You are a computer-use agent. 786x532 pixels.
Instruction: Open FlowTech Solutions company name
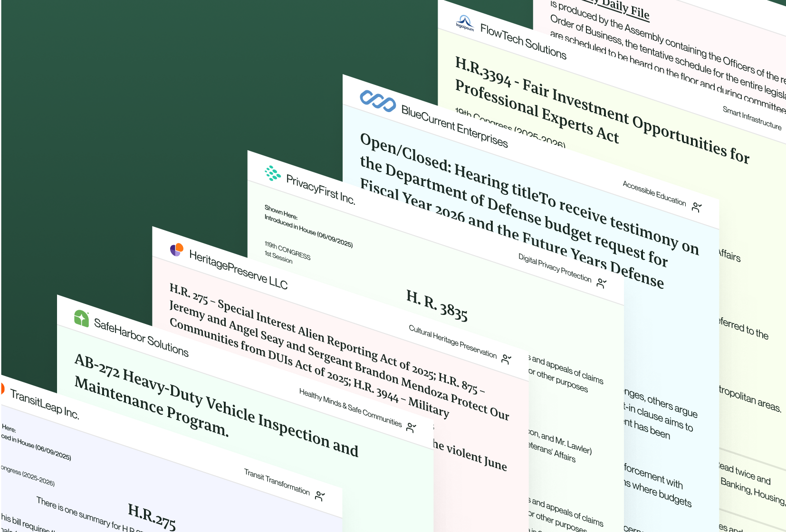pos(523,42)
